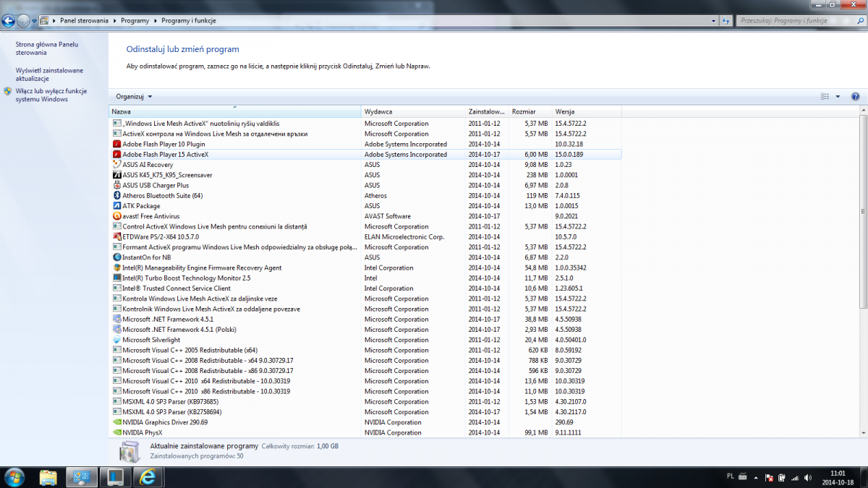The image size is (868, 488).
Task: Expand the view options dropdown arrow
Action: coord(838,96)
